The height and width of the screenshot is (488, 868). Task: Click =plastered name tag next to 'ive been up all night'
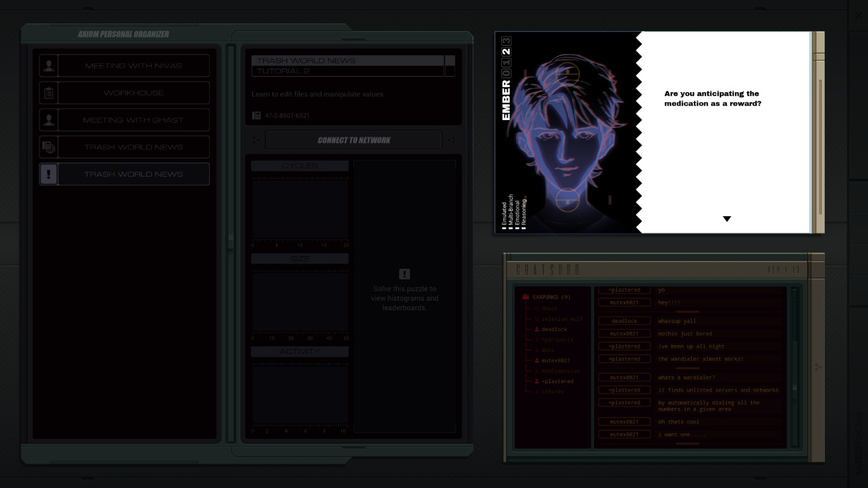click(x=625, y=346)
